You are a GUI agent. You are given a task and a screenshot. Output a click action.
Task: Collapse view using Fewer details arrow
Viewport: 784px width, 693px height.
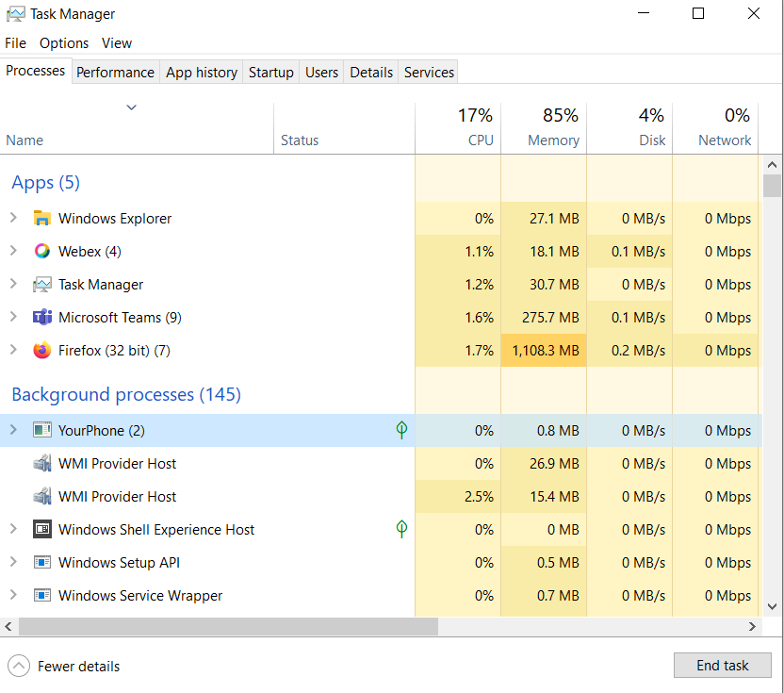point(19,666)
